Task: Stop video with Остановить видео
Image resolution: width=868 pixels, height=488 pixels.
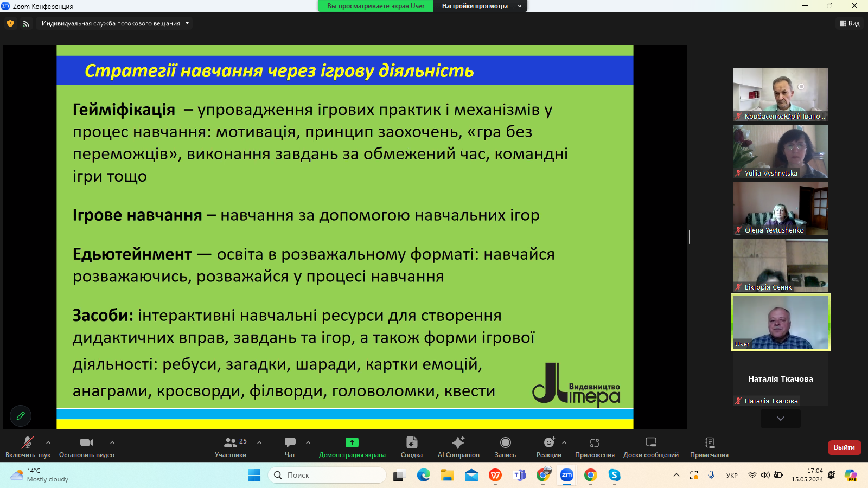Action: pyautogui.click(x=87, y=447)
